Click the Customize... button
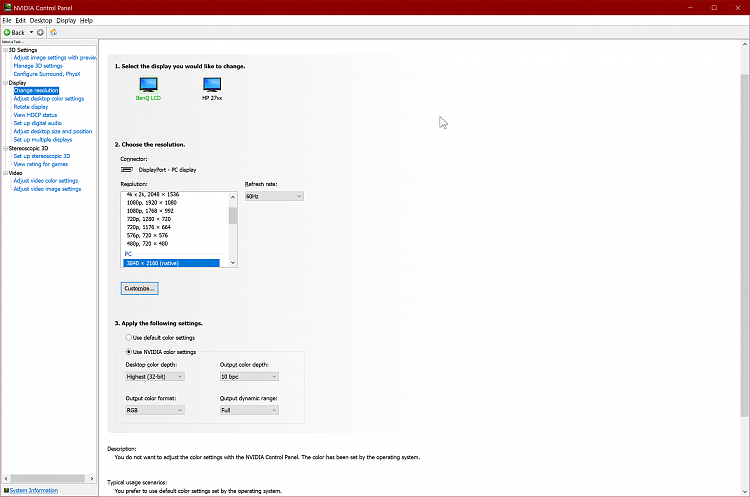This screenshot has height=497, width=750. coord(139,288)
